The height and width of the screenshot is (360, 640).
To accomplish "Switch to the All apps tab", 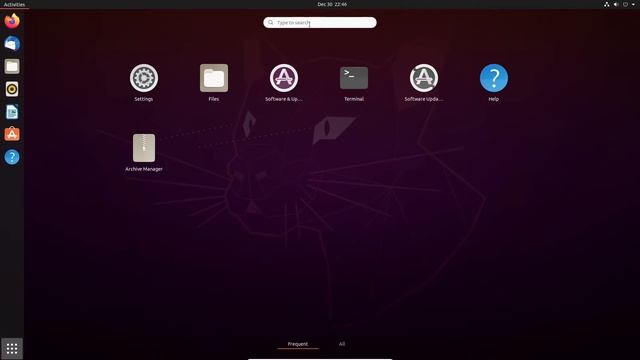I will [342, 344].
